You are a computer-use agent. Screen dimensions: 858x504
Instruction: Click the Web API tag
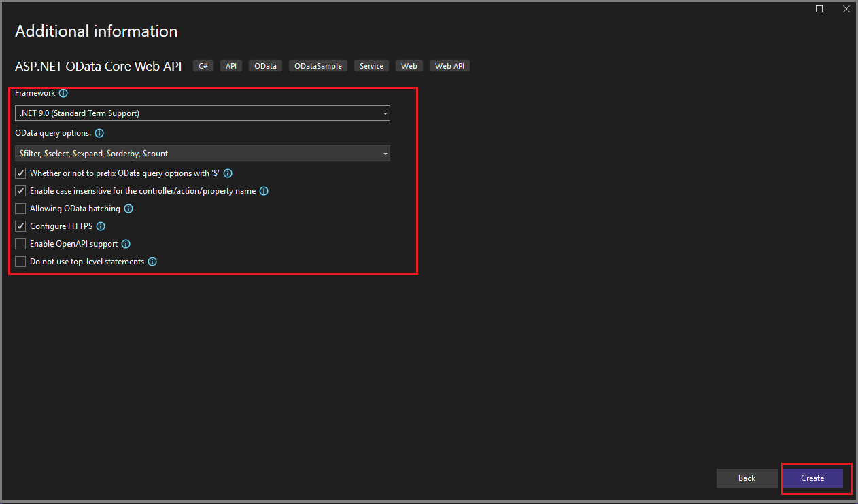(x=449, y=66)
